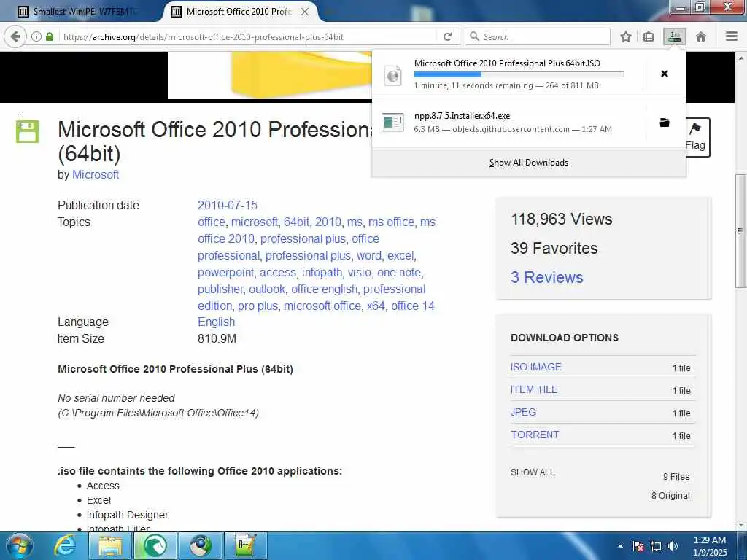Screen dimensions: 747x560
Task: Click the scrollbar down arrow
Action: [x=740, y=525]
